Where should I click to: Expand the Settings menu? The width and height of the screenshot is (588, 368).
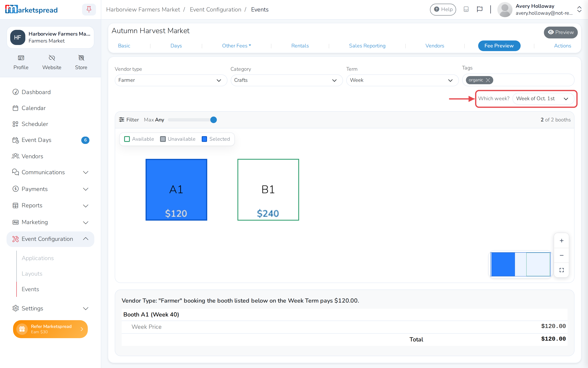pos(50,308)
